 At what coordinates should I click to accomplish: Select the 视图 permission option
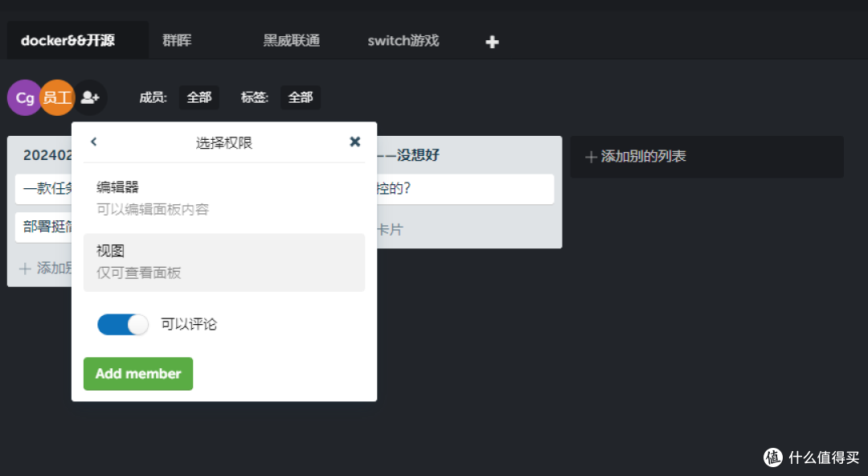pyautogui.click(x=224, y=262)
